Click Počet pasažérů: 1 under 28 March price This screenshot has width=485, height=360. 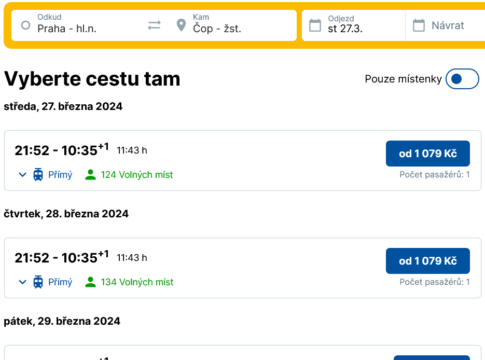tap(435, 282)
